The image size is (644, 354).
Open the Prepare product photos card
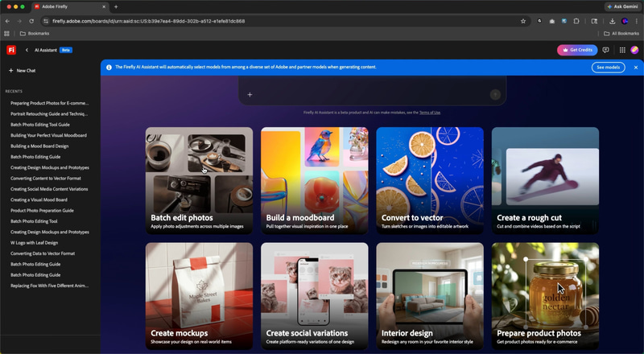coord(546,296)
